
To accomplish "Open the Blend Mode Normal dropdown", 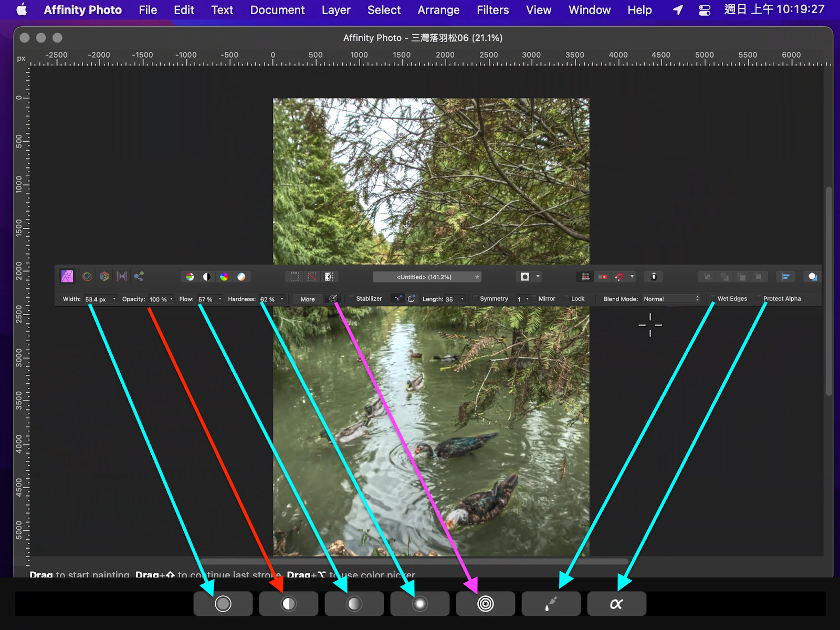I will click(x=671, y=299).
